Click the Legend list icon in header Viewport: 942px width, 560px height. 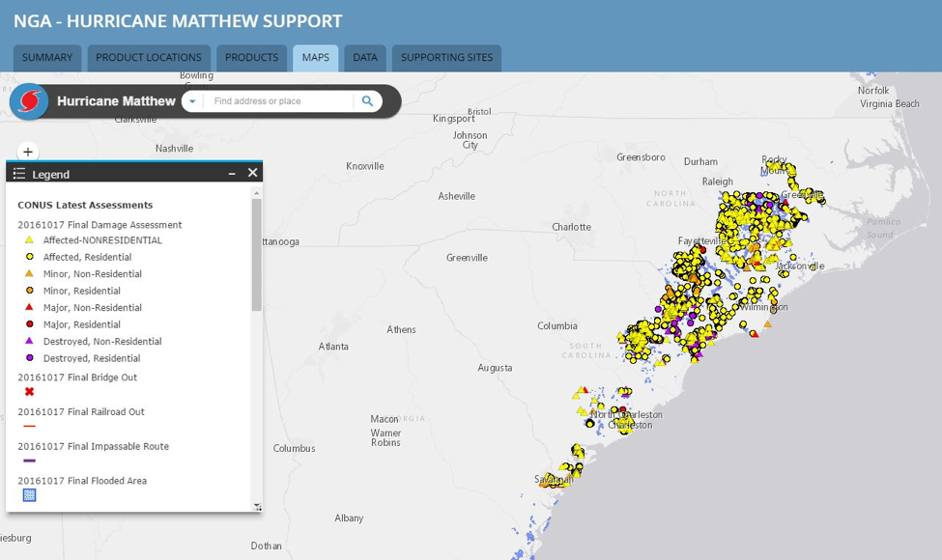[19, 174]
